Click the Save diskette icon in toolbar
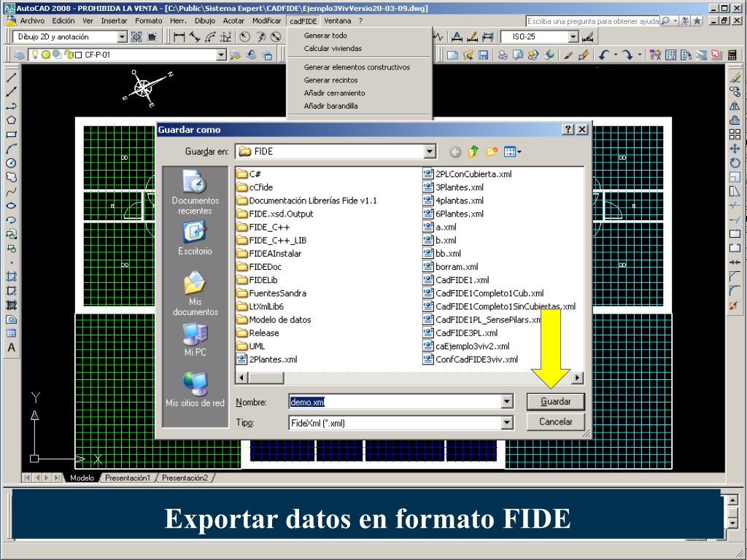 coord(483,55)
